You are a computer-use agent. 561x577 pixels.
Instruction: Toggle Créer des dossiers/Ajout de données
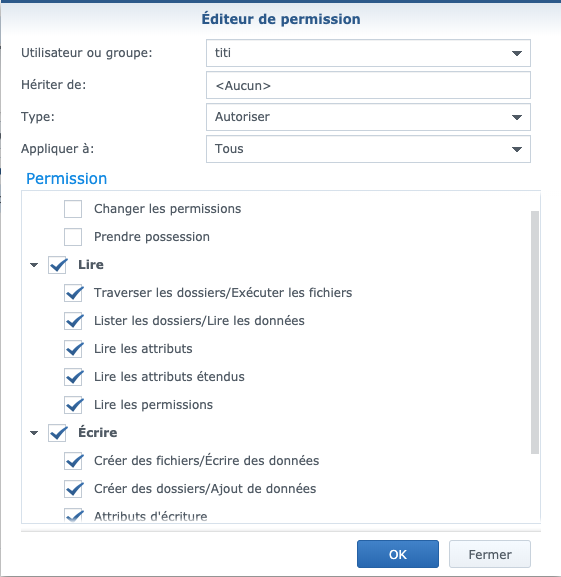[x=73, y=489]
